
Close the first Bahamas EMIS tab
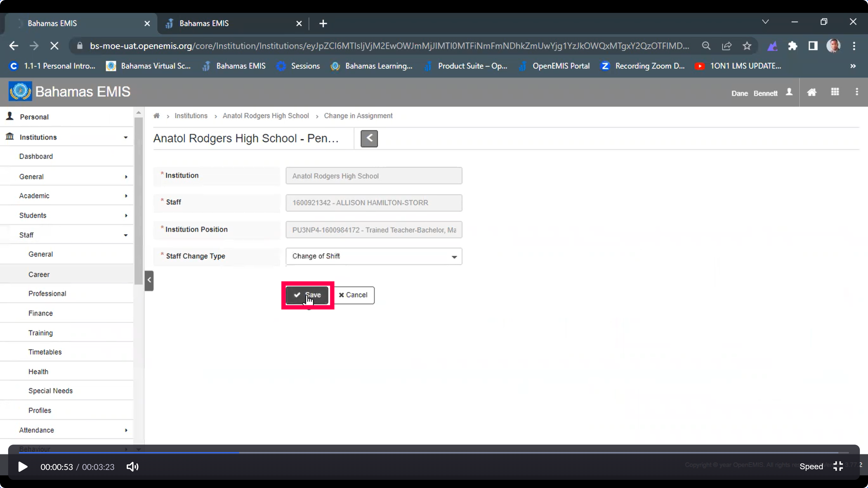click(x=147, y=23)
